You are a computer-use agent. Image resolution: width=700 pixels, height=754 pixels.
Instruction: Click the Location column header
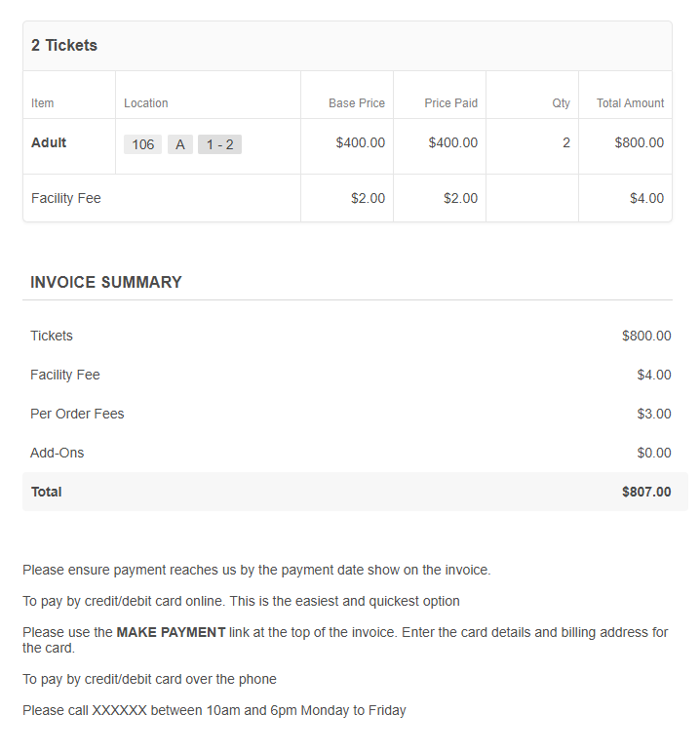coord(146,102)
